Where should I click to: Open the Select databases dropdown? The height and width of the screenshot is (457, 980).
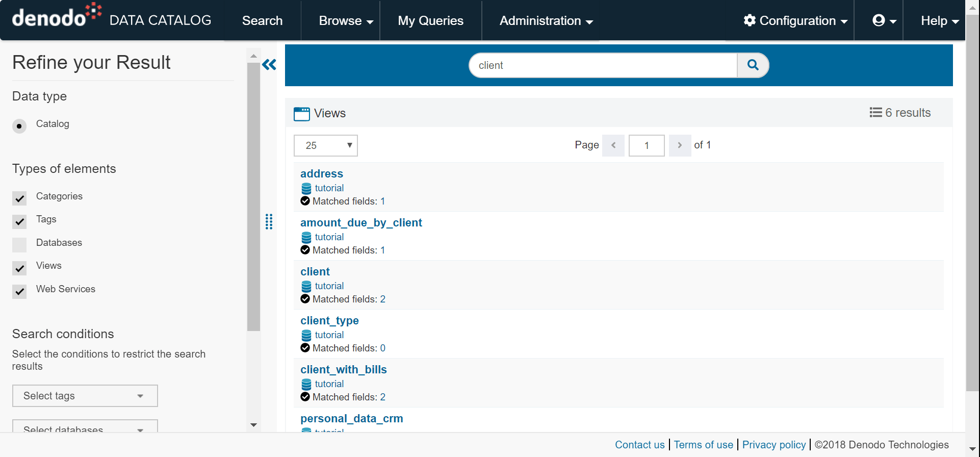(85, 426)
